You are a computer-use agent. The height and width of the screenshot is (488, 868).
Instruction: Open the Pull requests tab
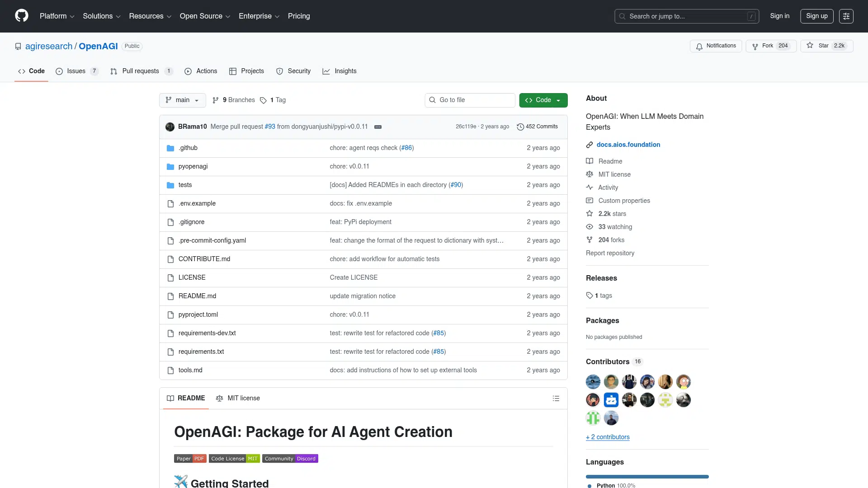pos(141,71)
